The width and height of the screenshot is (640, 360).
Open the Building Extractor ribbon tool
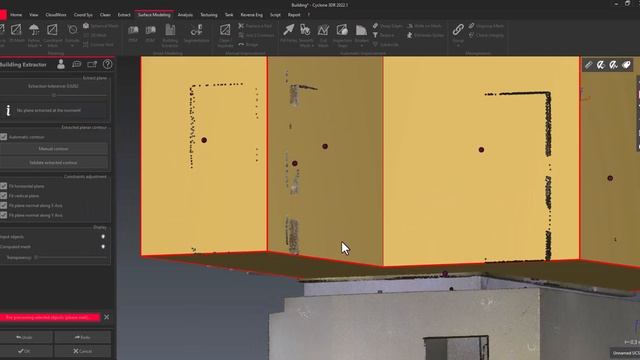pos(170,35)
